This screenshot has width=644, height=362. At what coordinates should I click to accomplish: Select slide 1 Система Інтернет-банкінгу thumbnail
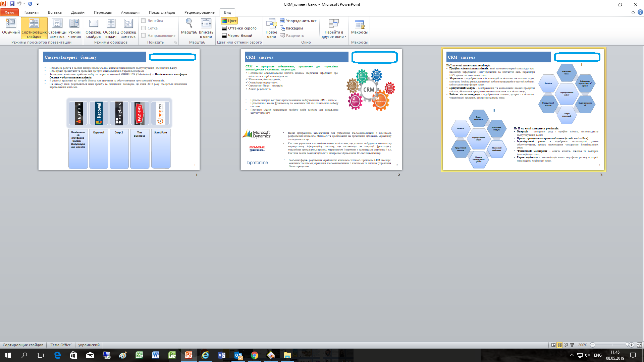pos(119,110)
